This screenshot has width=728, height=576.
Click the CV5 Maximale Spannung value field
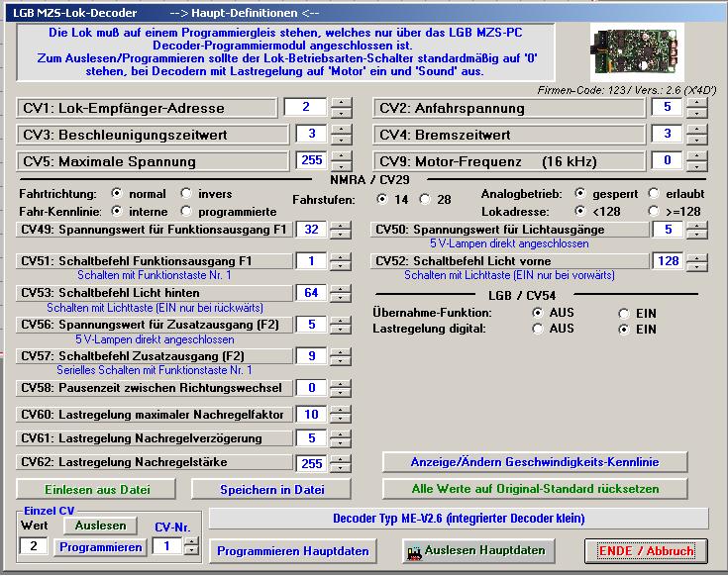(311, 160)
